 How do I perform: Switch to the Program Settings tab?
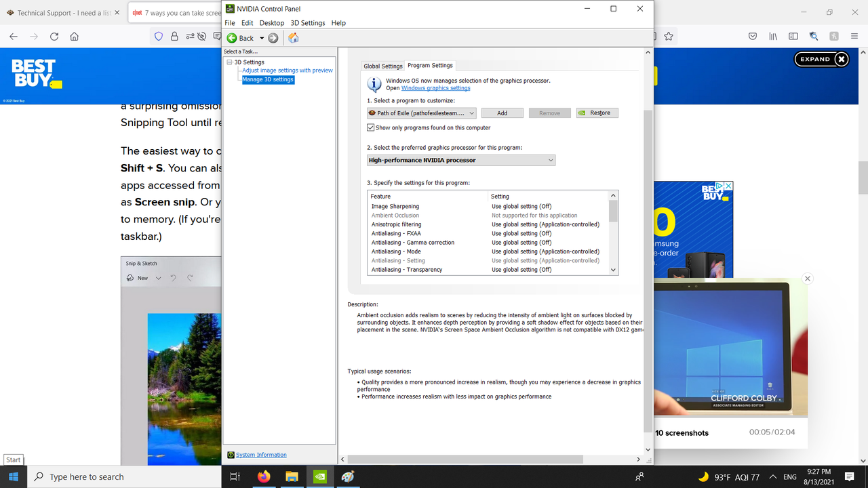coord(430,65)
